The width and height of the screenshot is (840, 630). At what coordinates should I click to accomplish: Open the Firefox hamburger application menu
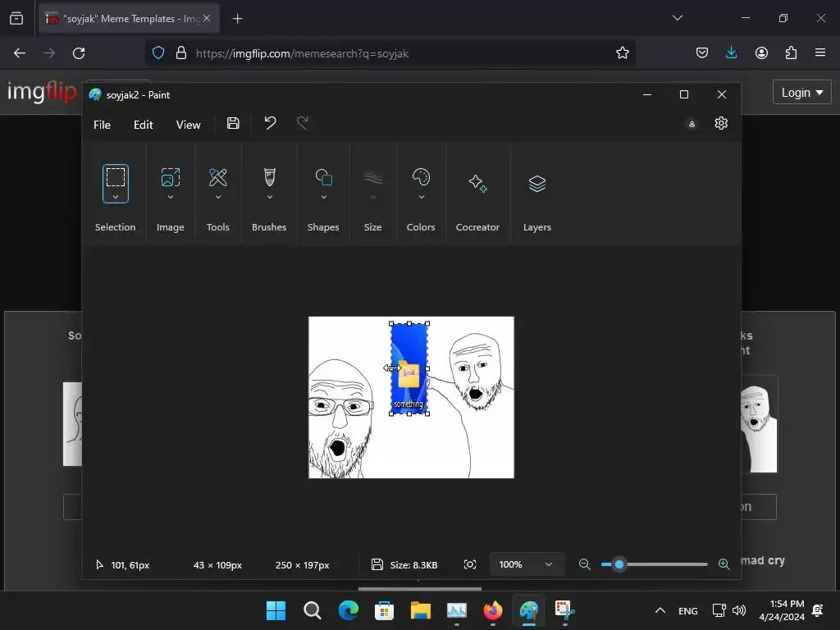[820, 52]
